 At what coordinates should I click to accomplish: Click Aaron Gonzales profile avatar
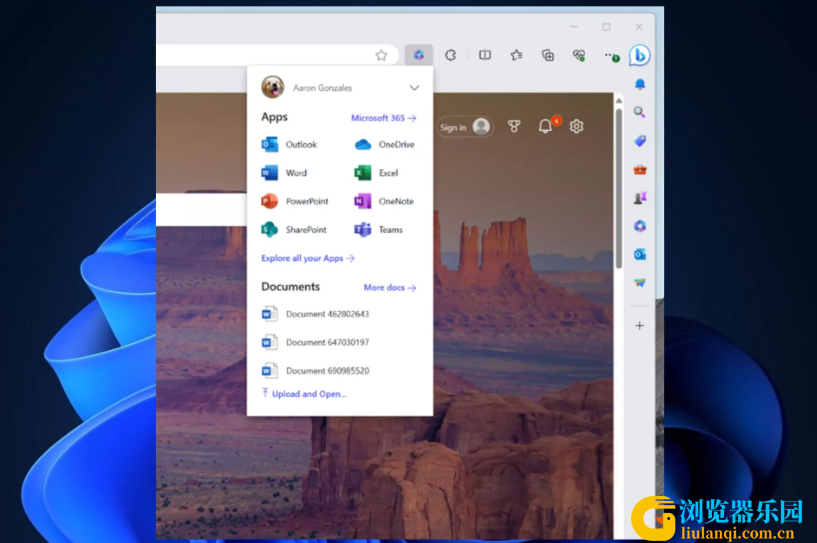pyautogui.click(x=273, y=87)
